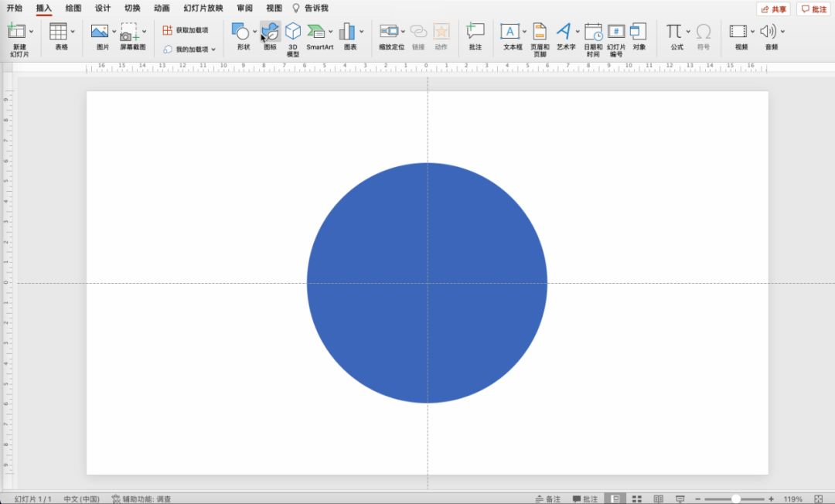
Task: Start Slide Show from status bar icon
Action: point(680,499)
